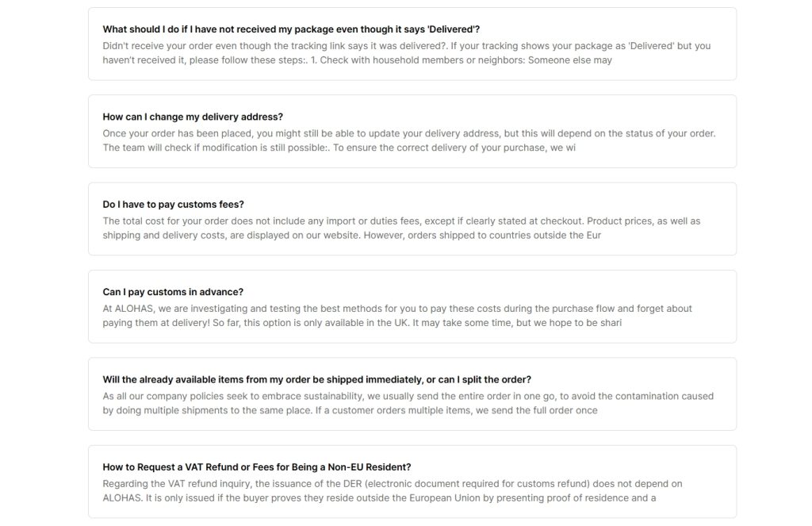812x526 pixels.
Task: Click the line starting 'by doing multiple shipments'
Action: 350,410
